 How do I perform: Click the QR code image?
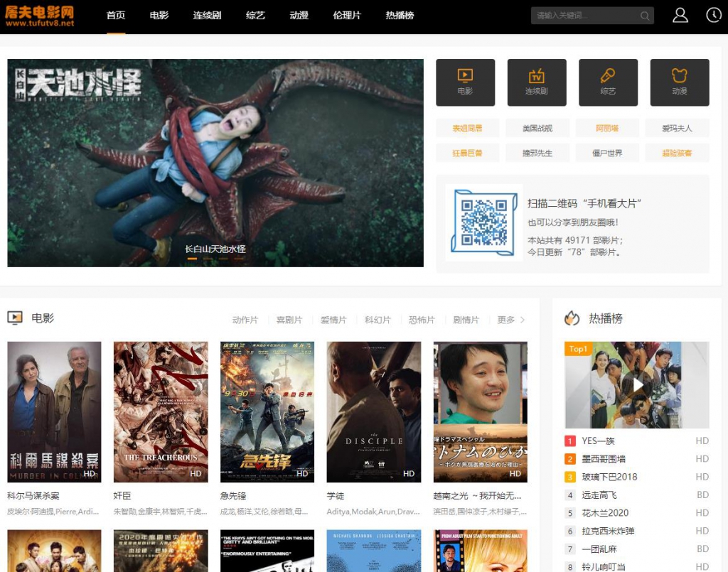click(483, 223)
